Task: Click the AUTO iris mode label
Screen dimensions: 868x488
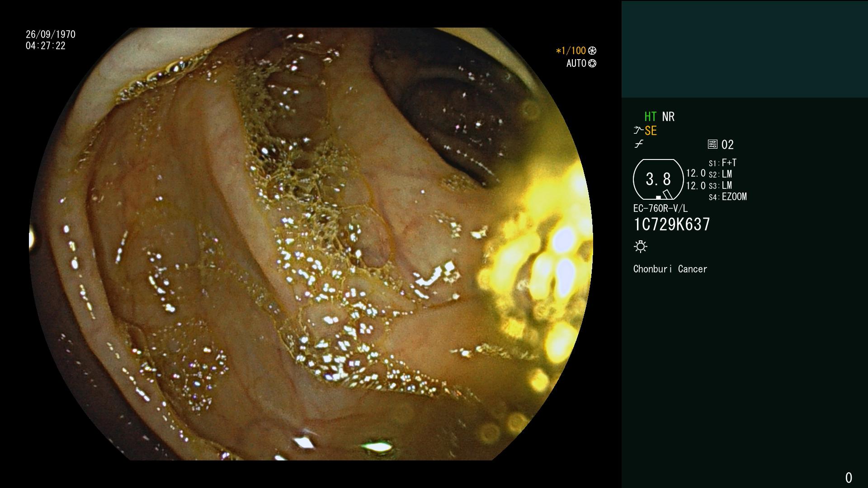Action: point(576,63)
